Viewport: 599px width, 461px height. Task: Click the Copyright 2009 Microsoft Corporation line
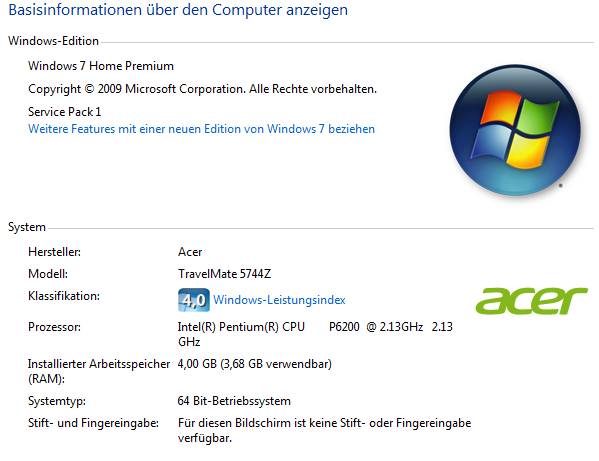[202, 89]
